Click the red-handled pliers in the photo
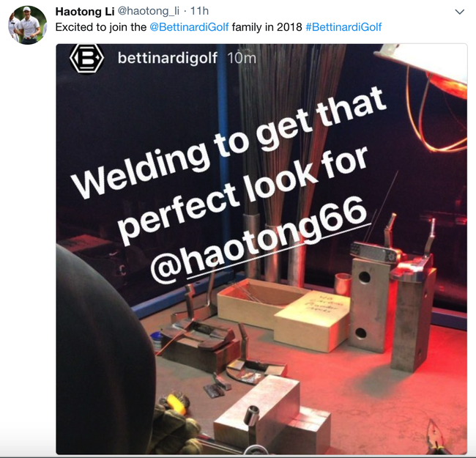This screenshot has width=476, height=458. click(436, 437)
